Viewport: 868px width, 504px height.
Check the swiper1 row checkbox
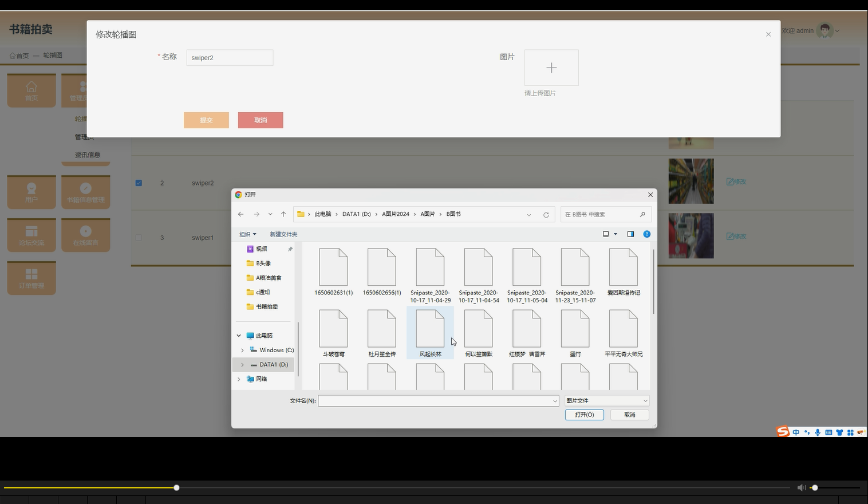pyautogui.click(x=139, y=238)
